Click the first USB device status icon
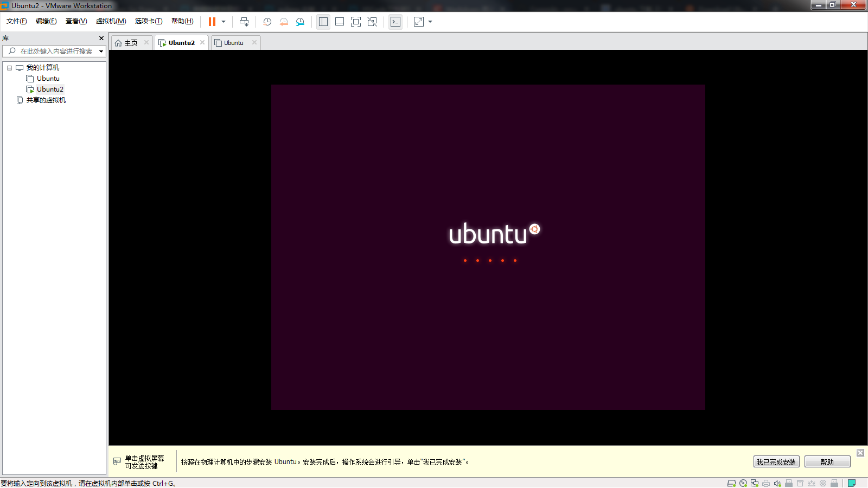The width and height of the screenshot is (868, 488). [789, 483]
